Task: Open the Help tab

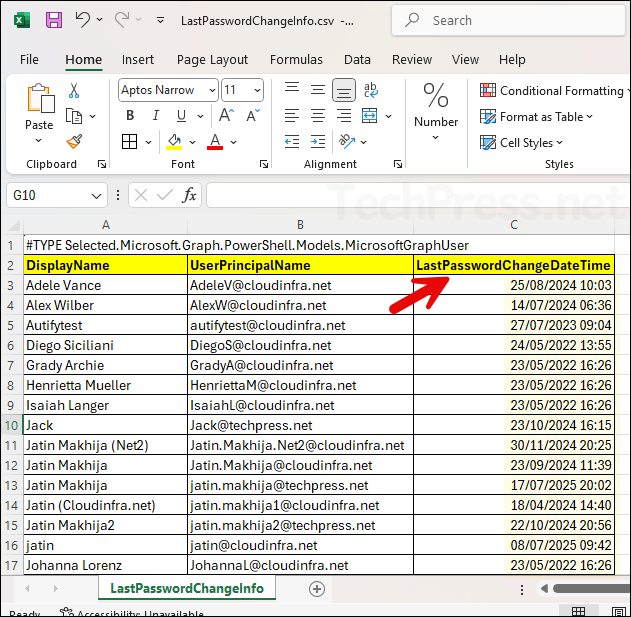Action: 512,60
